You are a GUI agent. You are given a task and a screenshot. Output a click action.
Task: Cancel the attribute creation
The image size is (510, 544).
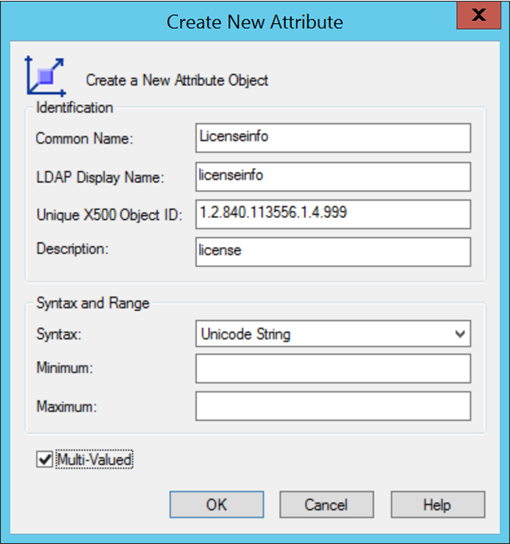click(326, 504)
